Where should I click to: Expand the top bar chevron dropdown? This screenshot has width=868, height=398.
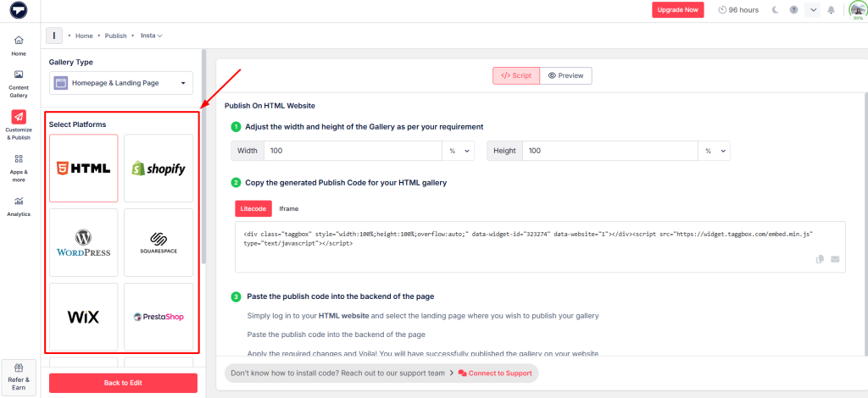pyautogui.click(x=812, y=10)
